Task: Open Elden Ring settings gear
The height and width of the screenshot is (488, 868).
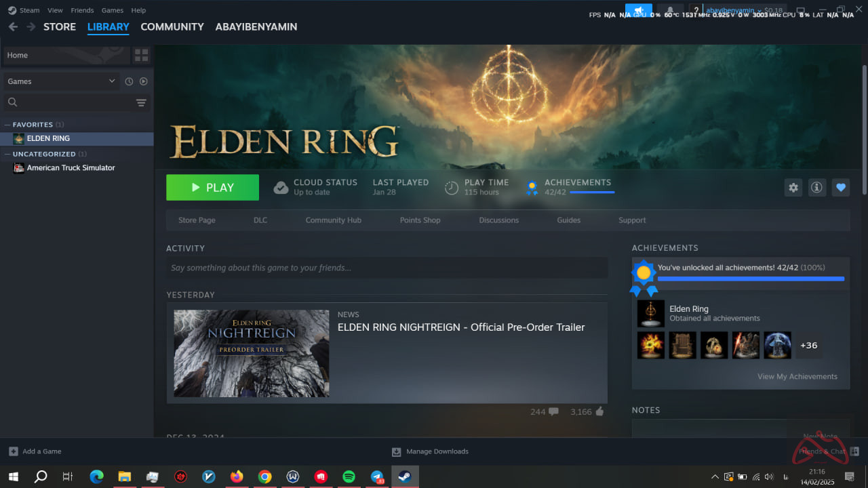Action: point(793,187)
